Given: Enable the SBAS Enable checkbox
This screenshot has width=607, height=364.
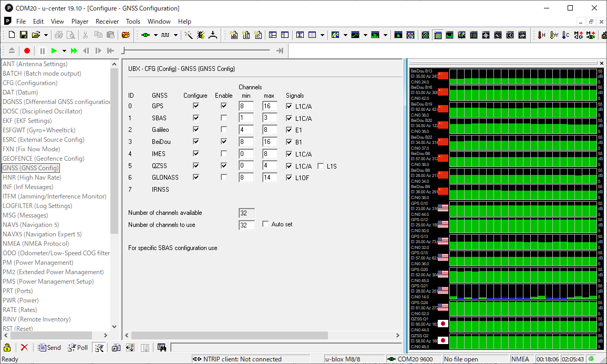Looking at the screenshot, I should coord(224,118).
